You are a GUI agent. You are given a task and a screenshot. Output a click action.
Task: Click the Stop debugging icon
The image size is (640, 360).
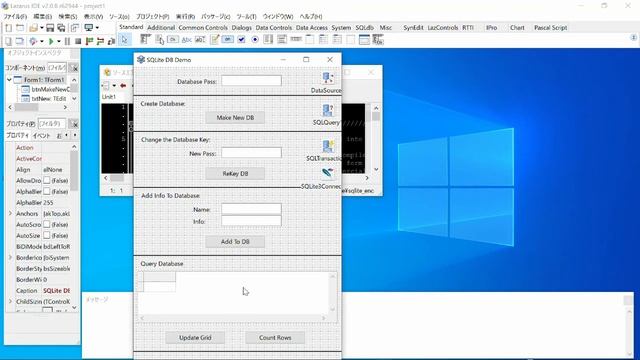[x=78, y=41]
